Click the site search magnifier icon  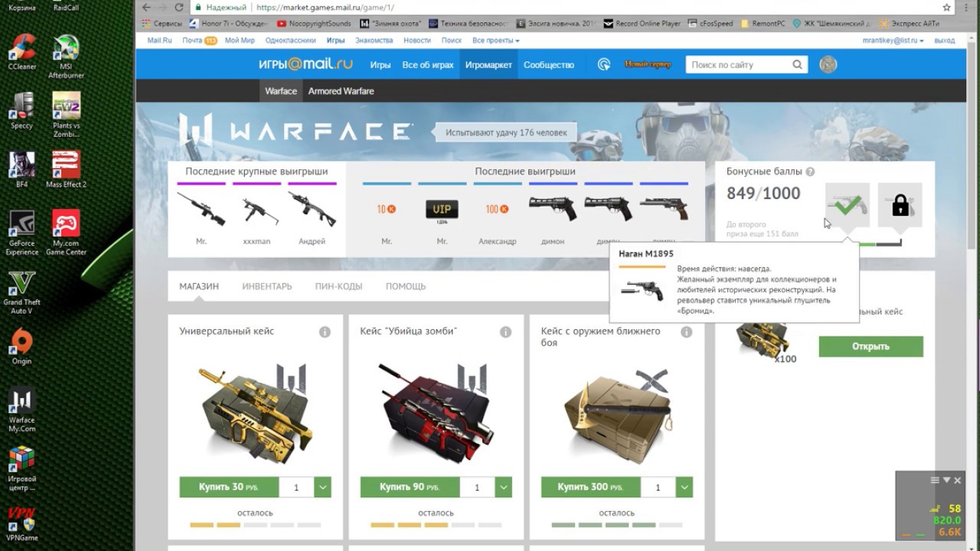tap(797, 65)
